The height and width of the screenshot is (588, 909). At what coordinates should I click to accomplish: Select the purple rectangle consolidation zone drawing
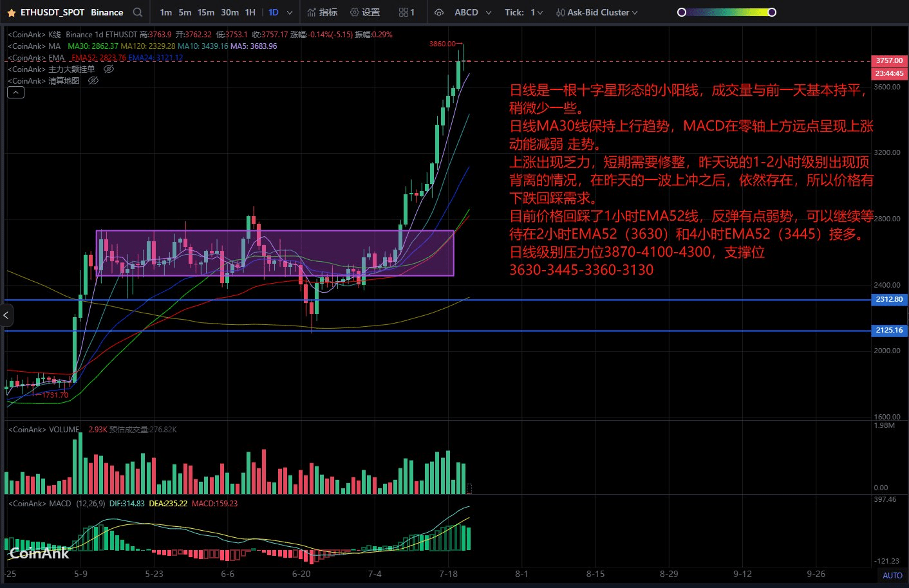pos(275,253)
